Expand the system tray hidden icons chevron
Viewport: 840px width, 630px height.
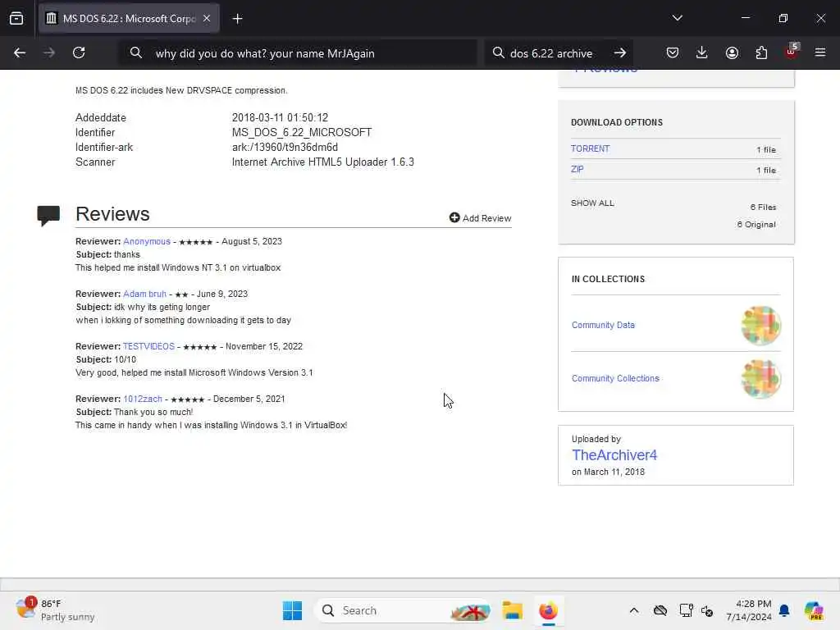(634, 610)
